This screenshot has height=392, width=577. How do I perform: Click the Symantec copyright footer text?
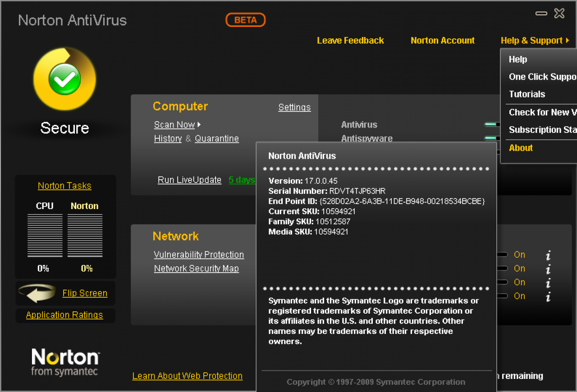[376, 382]
